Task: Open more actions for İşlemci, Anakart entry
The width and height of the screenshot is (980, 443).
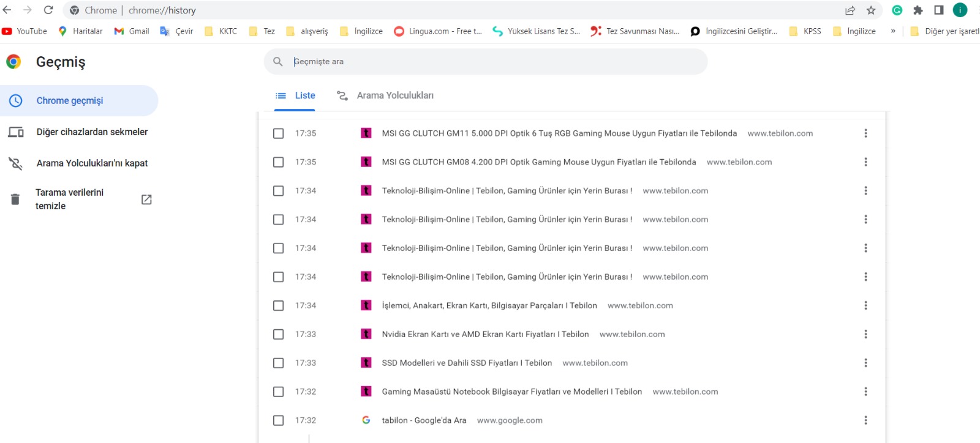Action: tap(865, 305)
